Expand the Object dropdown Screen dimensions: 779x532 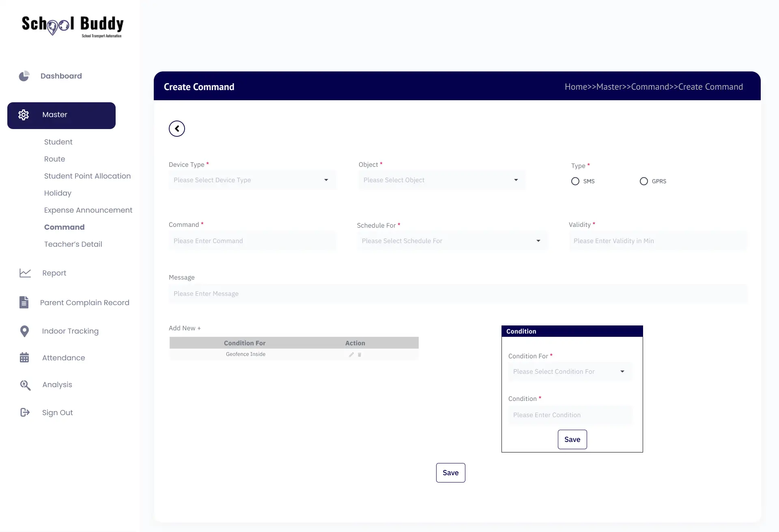441,180
